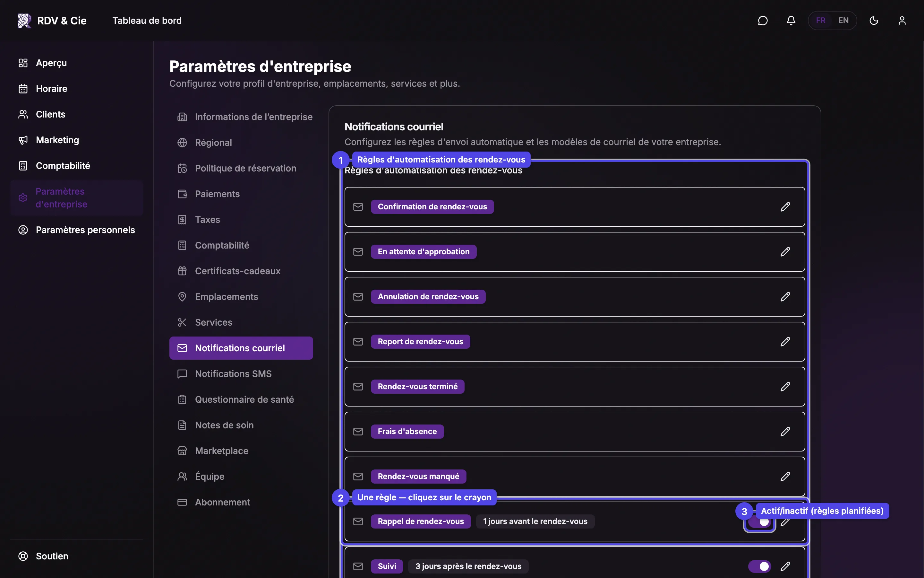Click the Report de rendez-vous badge
The image size is (924, 578).
coord(420,342)
